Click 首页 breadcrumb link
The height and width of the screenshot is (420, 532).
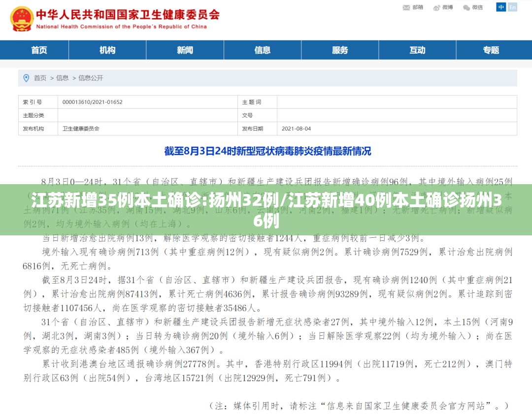(x=40, y=78)
